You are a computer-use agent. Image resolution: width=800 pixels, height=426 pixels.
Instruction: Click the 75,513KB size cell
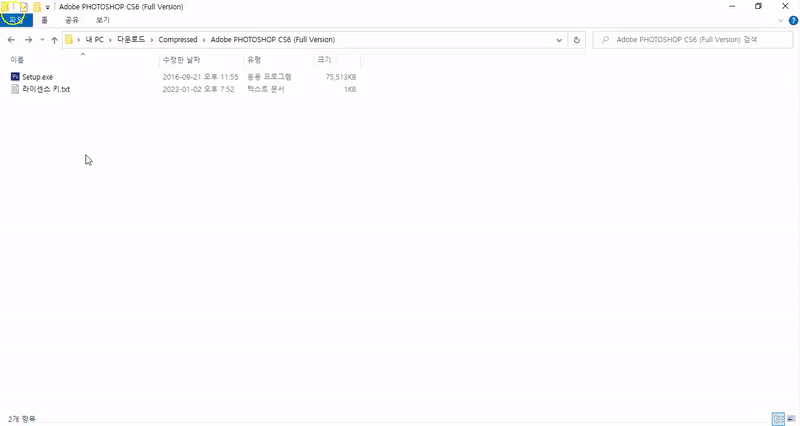(x=341, y=77)
